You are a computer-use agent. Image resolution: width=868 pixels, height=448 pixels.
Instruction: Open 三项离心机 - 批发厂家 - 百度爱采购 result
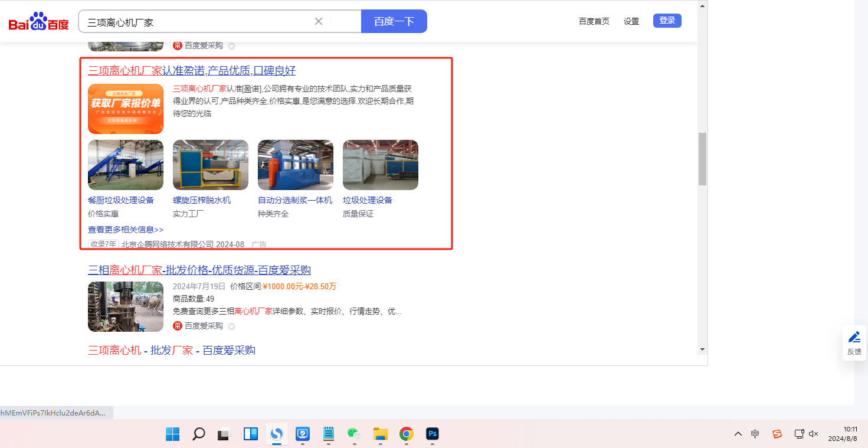172,350
